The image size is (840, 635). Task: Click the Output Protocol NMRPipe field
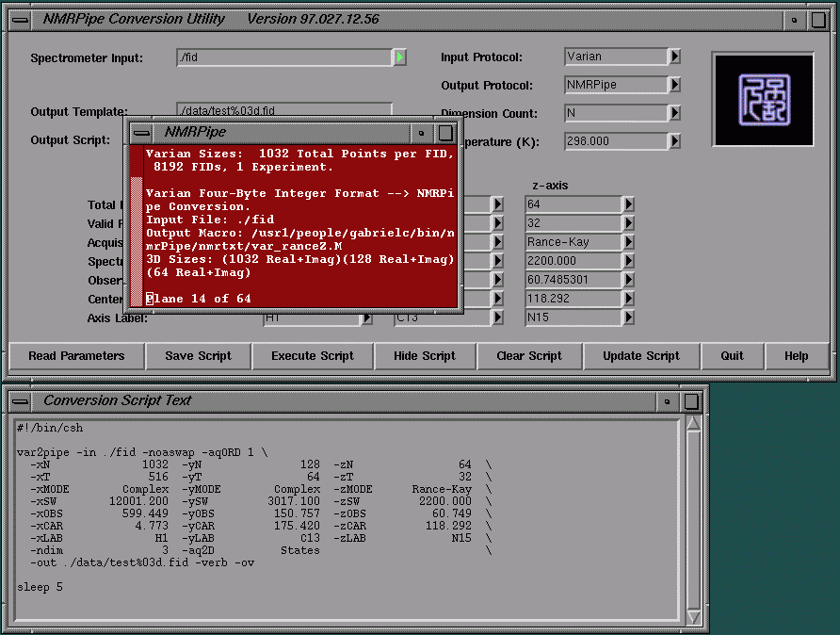click(x=616, y=85)
